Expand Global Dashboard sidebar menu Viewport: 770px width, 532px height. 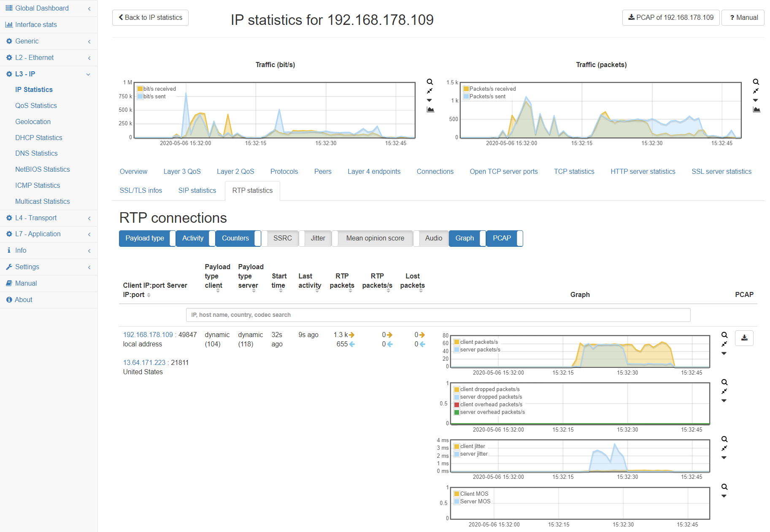tap(49, 8)
